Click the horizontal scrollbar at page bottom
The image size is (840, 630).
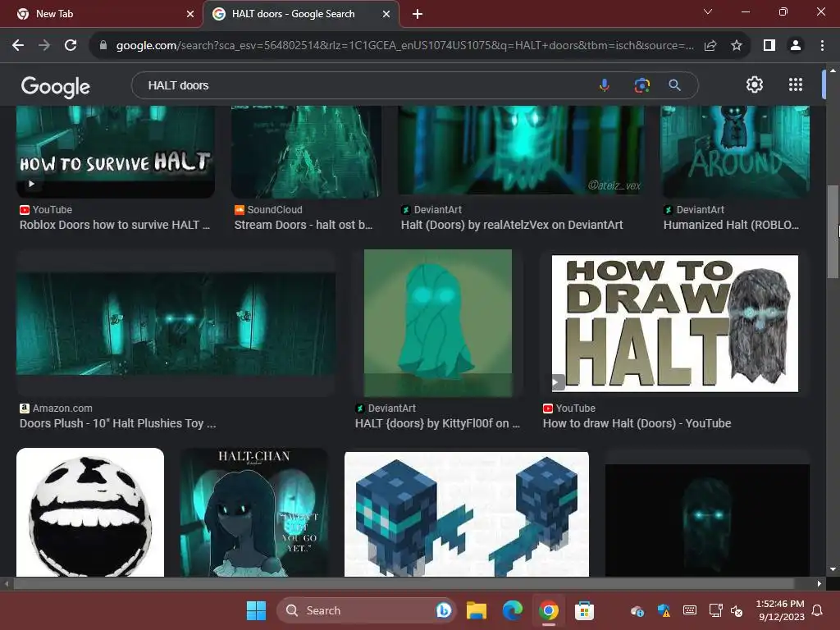(404, 583)
